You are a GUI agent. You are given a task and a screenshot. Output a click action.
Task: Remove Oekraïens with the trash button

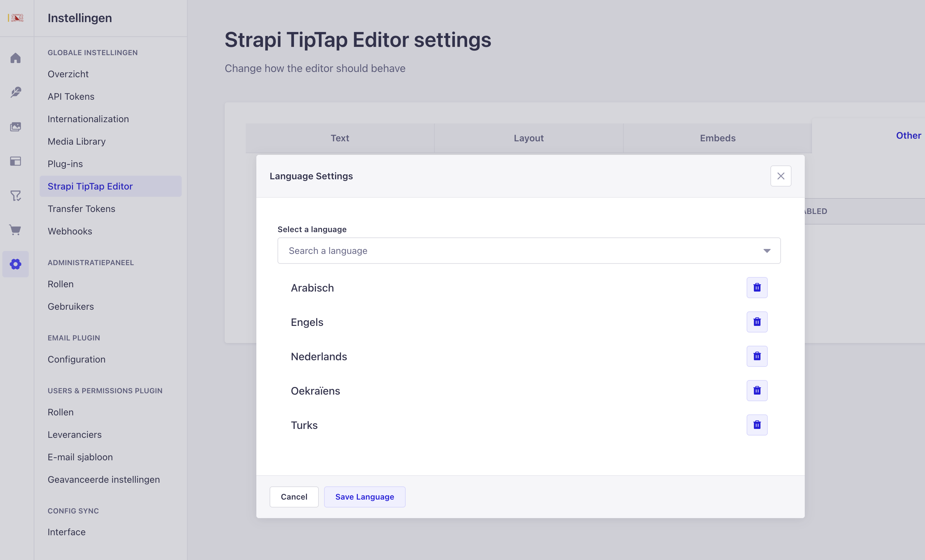click(757, 391)
